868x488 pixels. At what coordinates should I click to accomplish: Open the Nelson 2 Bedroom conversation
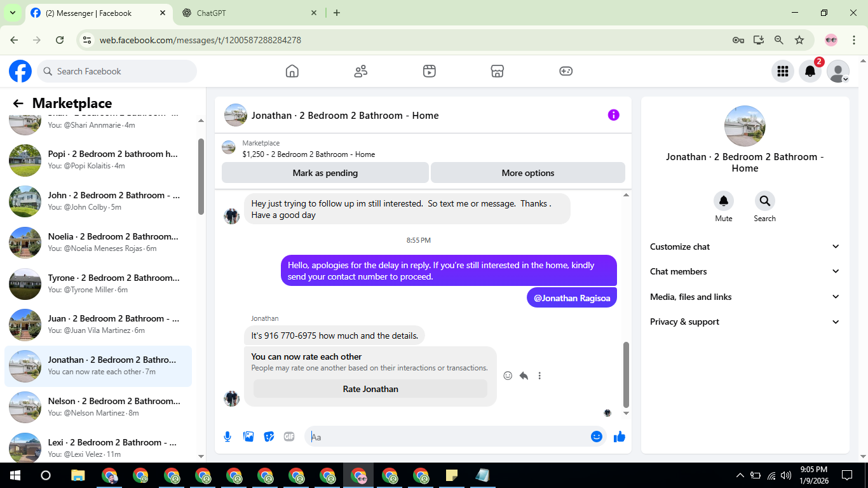[x=98, y=407]
